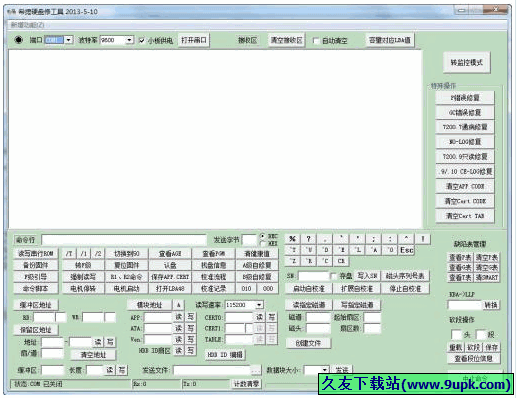Image resolution: width=517 pixels, height=398 pixels.
Task: Click the NO-LOG修复 button
Action: point(465,142)
